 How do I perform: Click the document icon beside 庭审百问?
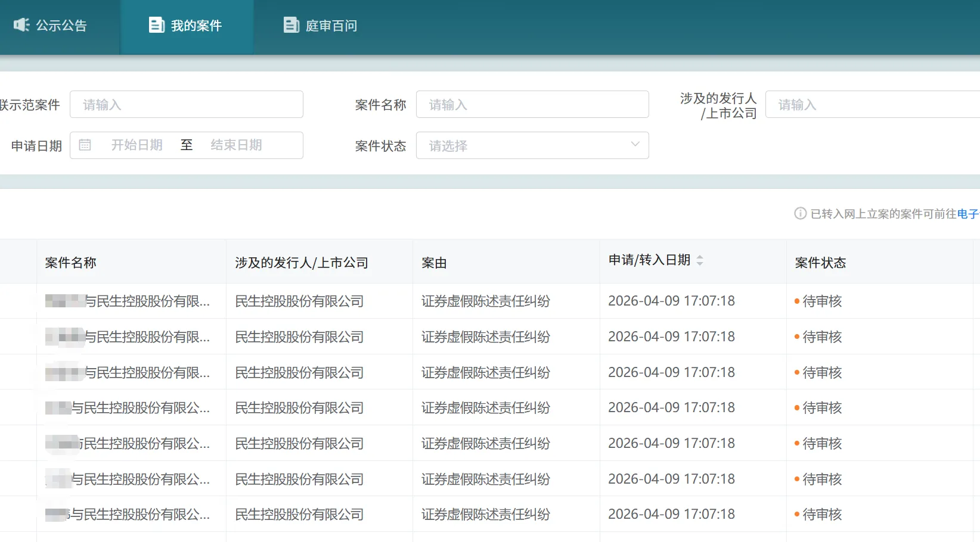(x=291, y=25)
